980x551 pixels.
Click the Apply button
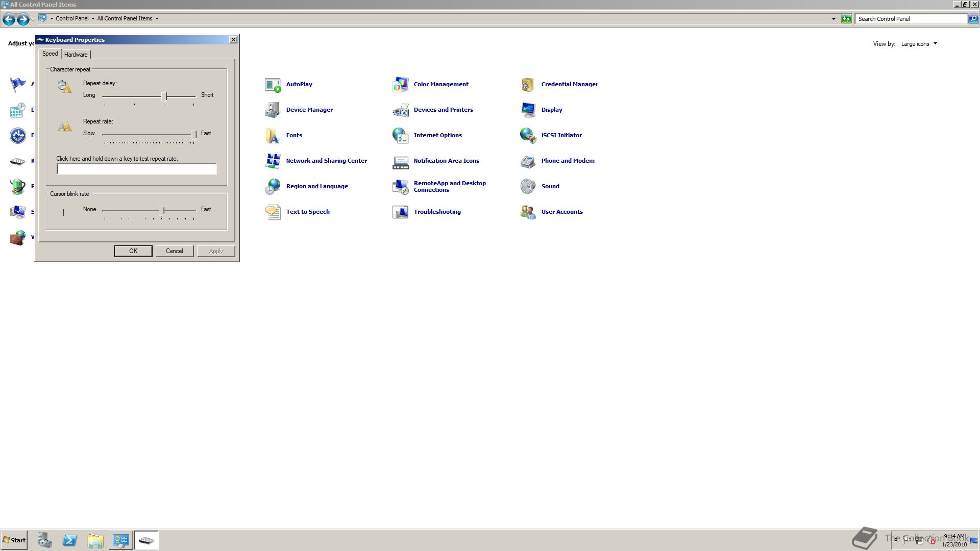(x=216, y=251)
